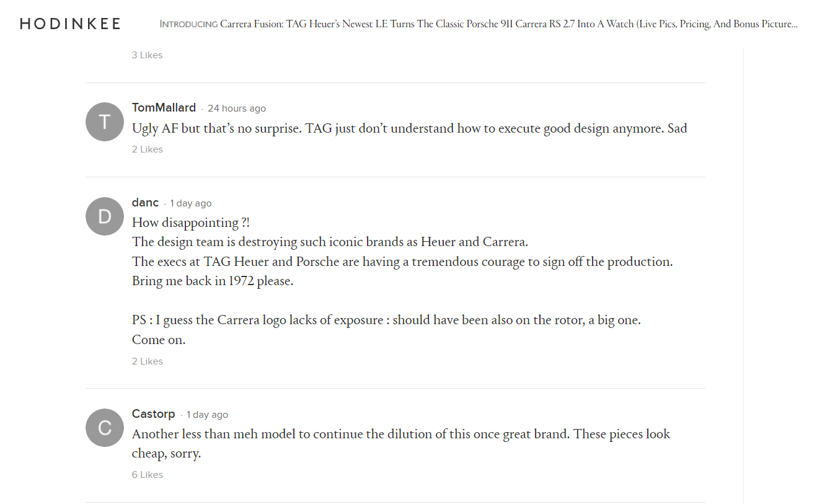Viewport: 817px width, 504px height.
Task: Click danc's line 'Bring me back in 1972'
Action: (x=213, y=281)
